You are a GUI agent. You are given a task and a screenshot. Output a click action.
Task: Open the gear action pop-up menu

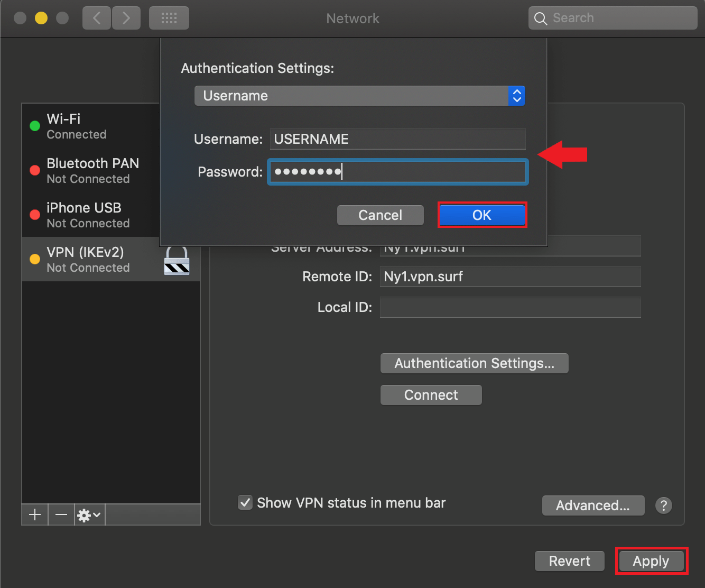88,514
